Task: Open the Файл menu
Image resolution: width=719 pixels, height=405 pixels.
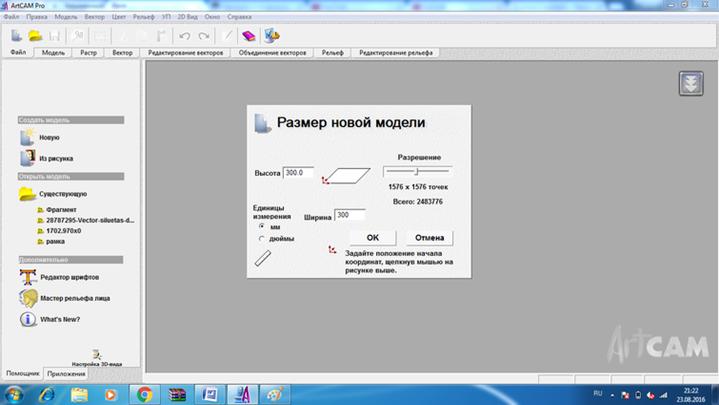Action: 11,17
